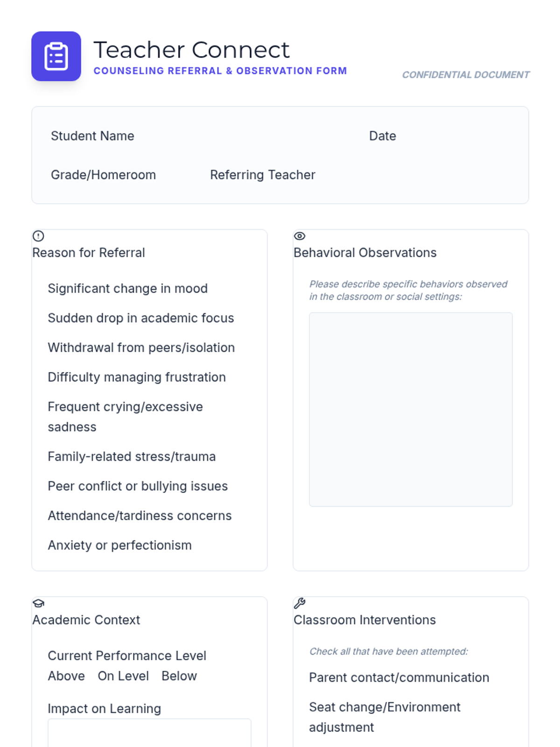
Task: Click the 'Teacher Connect' title text
Action: (191, 50)
